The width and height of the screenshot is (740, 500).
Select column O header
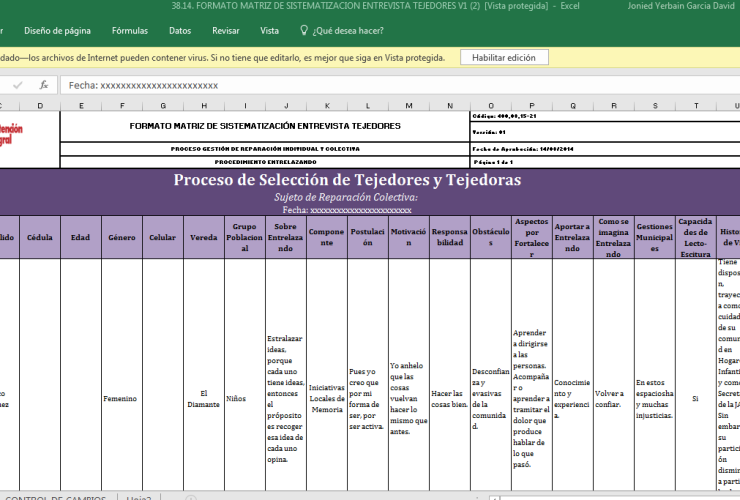point(491,106)
